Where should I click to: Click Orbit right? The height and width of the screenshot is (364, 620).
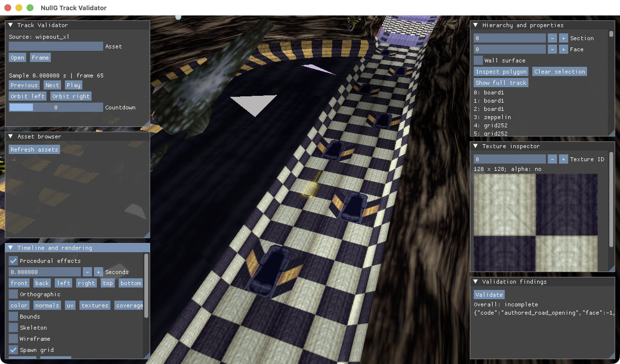coord(71,96)
